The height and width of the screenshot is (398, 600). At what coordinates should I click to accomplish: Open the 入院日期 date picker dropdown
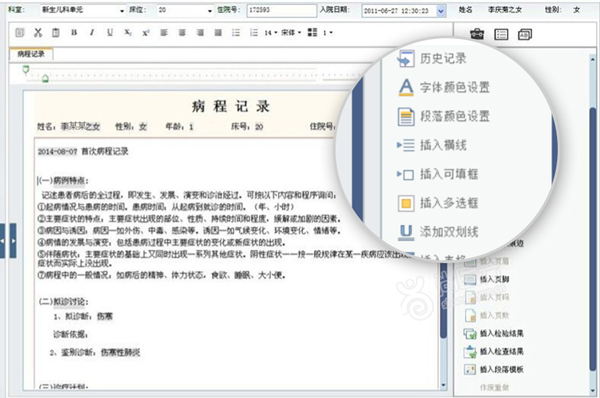(441, 11)
